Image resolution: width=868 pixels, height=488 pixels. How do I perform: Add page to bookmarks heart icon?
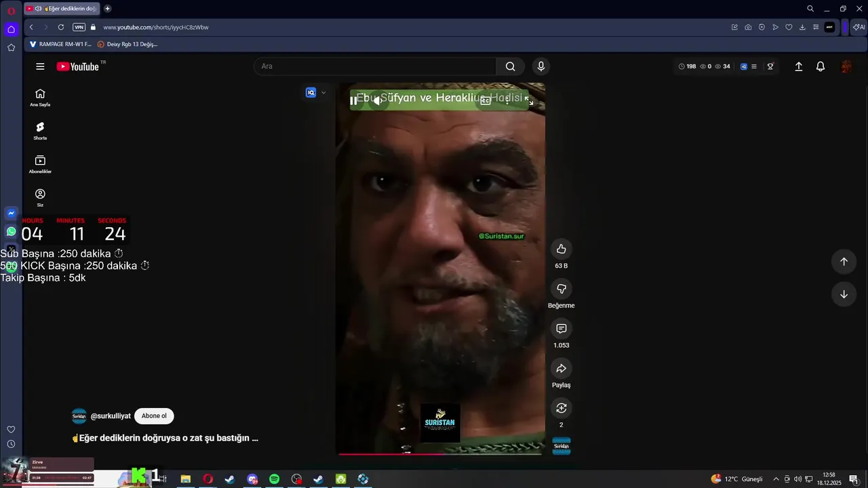789,27
